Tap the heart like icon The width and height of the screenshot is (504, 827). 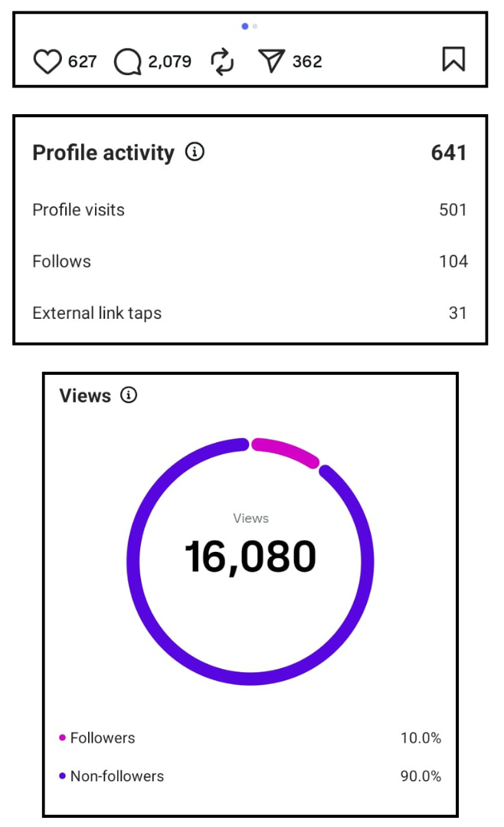(47, 61)
